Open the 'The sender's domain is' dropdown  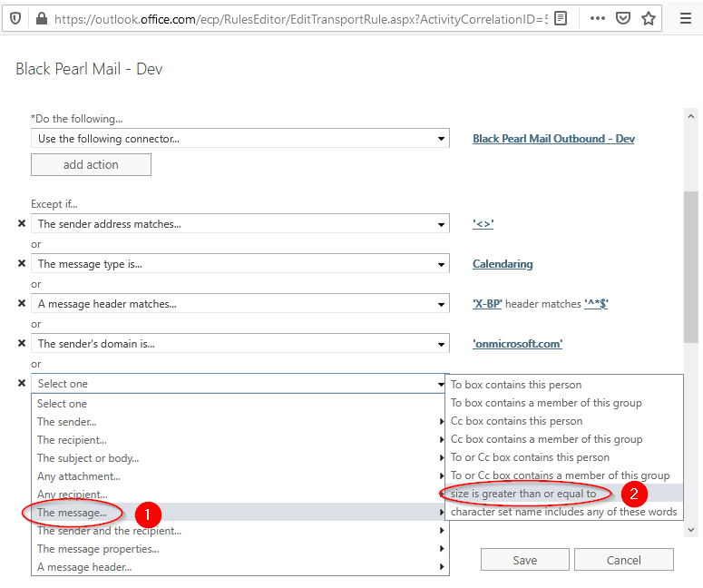[441, 344]
